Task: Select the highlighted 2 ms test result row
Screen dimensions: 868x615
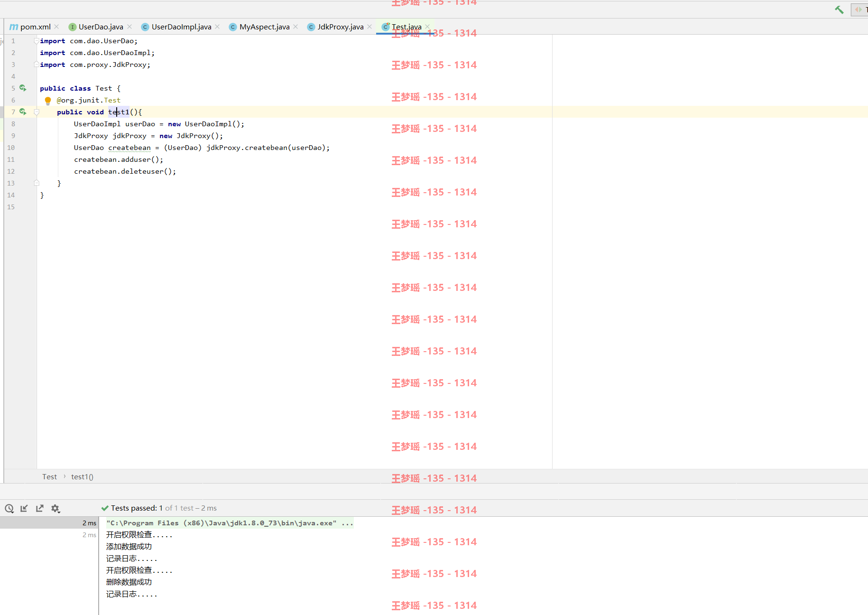Action: (x=49, y=523)
